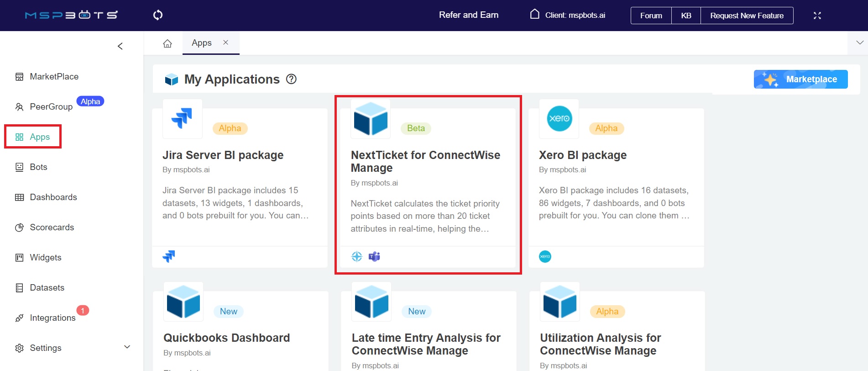
Task: Expand the Settings submenu
Action: click(127, 347)
